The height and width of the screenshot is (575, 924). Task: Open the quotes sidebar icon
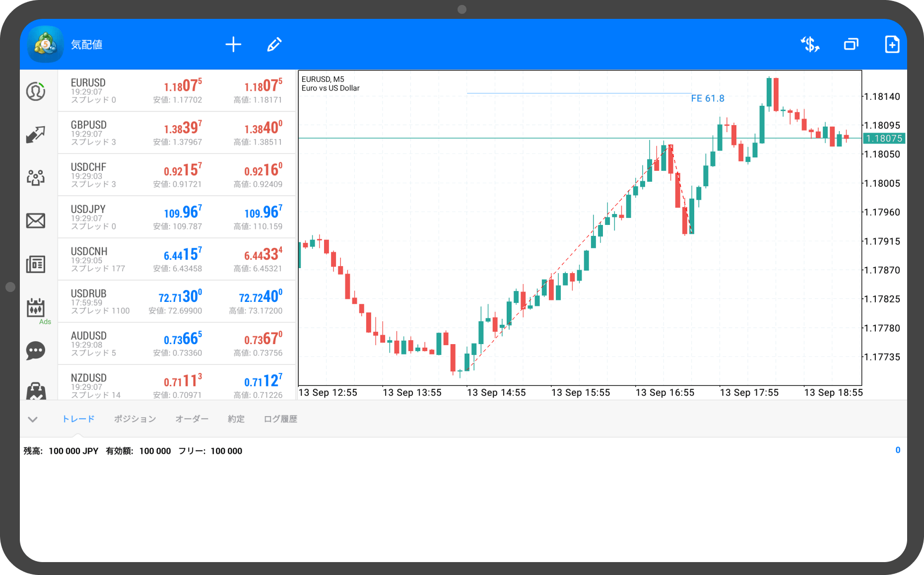[36, 91]
